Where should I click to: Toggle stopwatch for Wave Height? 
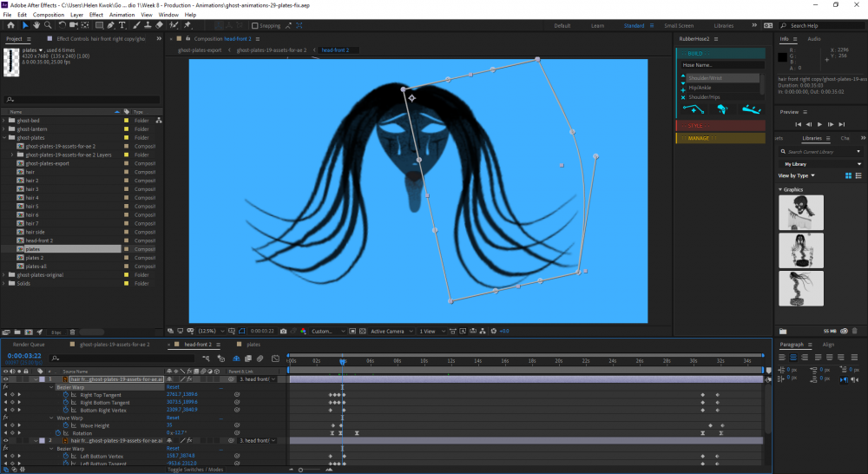(65, 426)
